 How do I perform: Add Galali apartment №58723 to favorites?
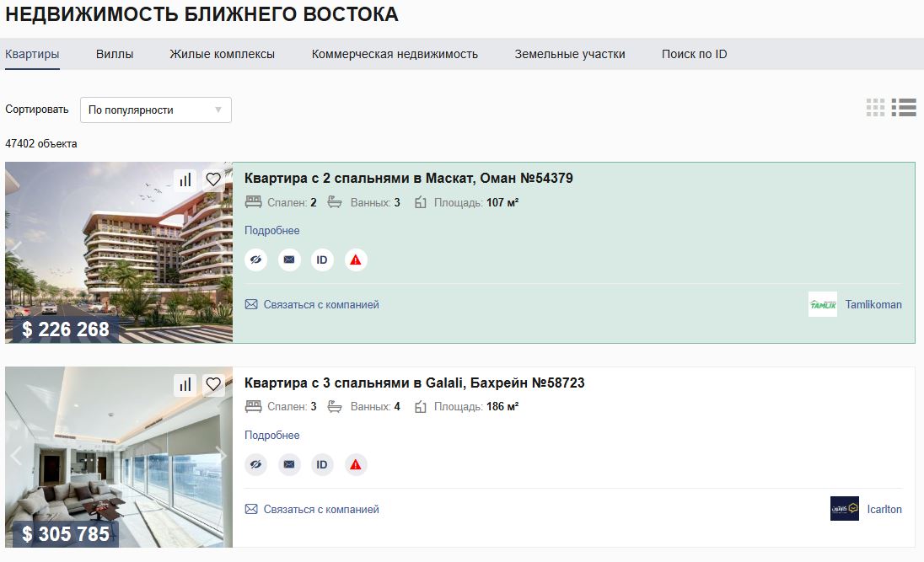(213, 385)
